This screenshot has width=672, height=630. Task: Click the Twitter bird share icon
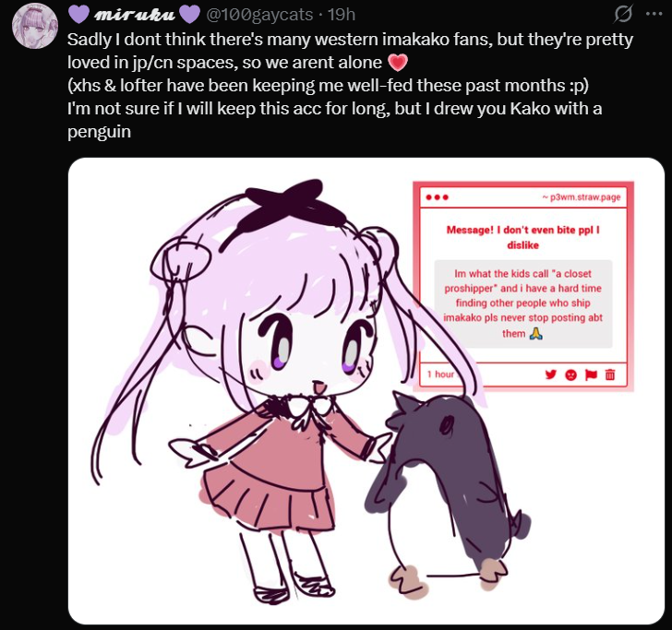click(x=551, y=374)
